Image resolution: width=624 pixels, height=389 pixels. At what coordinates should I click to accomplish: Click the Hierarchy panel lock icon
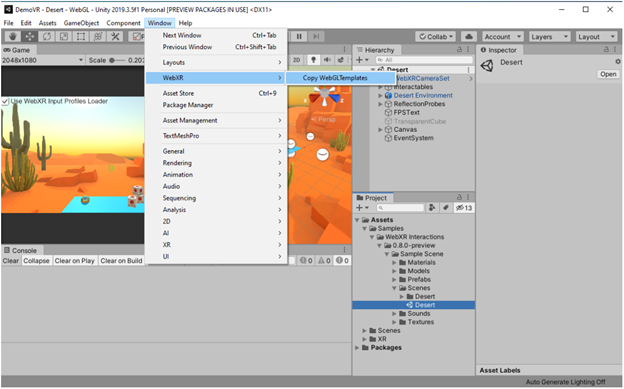(459, 49)
